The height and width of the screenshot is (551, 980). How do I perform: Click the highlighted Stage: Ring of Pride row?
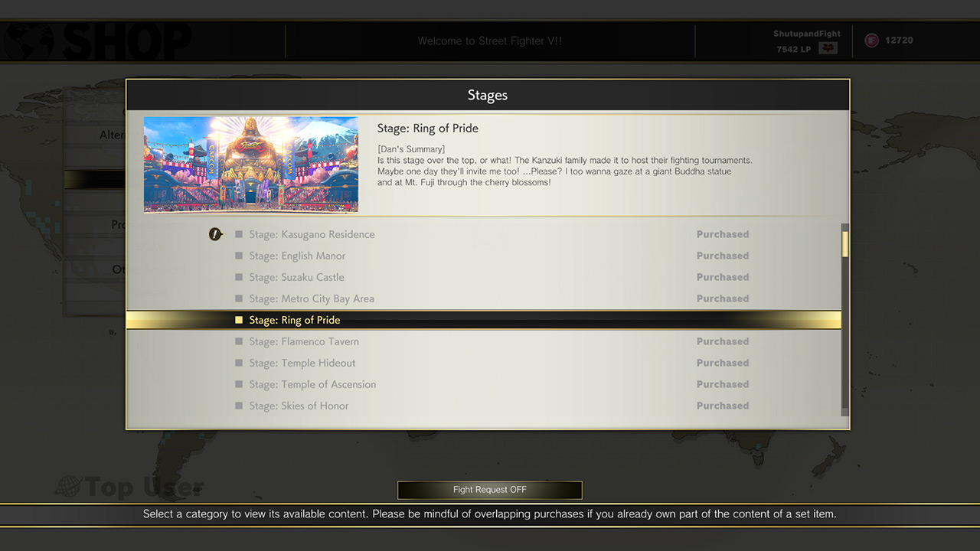pos(484,320)
